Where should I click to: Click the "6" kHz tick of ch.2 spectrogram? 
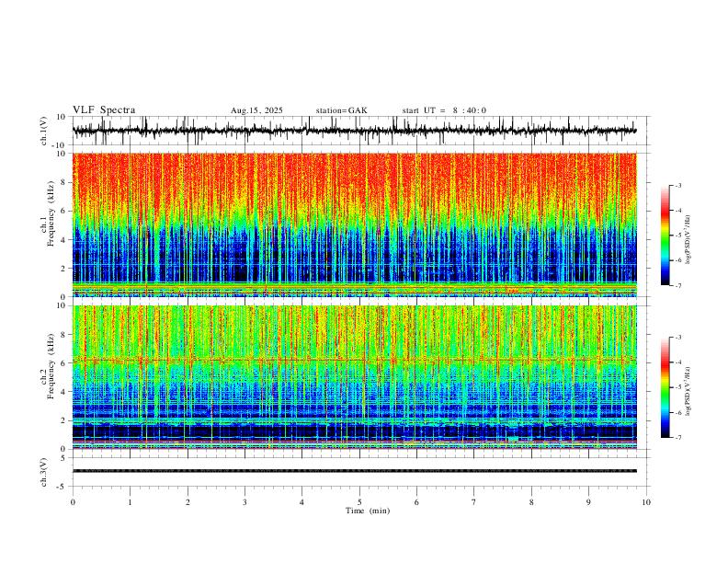pos(63,363)
